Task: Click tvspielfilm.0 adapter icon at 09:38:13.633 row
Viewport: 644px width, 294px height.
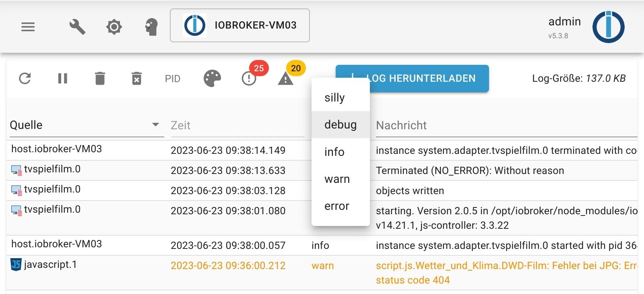Action: coord(17,170)
